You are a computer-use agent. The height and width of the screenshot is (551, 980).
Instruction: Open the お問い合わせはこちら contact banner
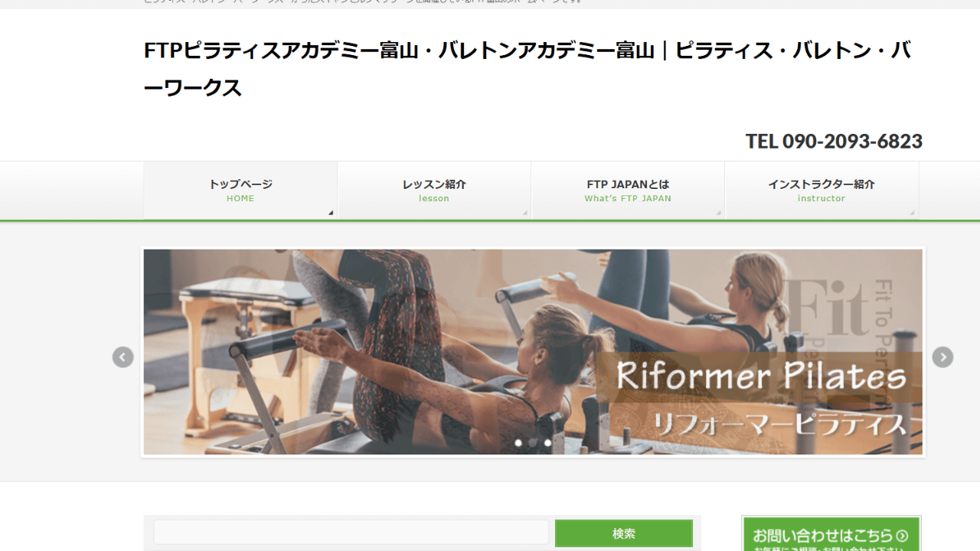(831, 533)
